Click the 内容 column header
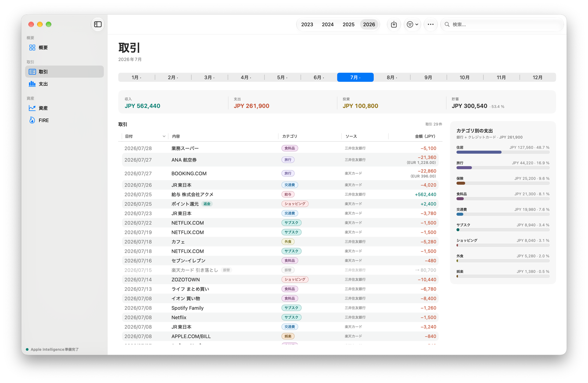Viewport: 588px width, 383px height. pyautogui.click(x=176, y=136)
